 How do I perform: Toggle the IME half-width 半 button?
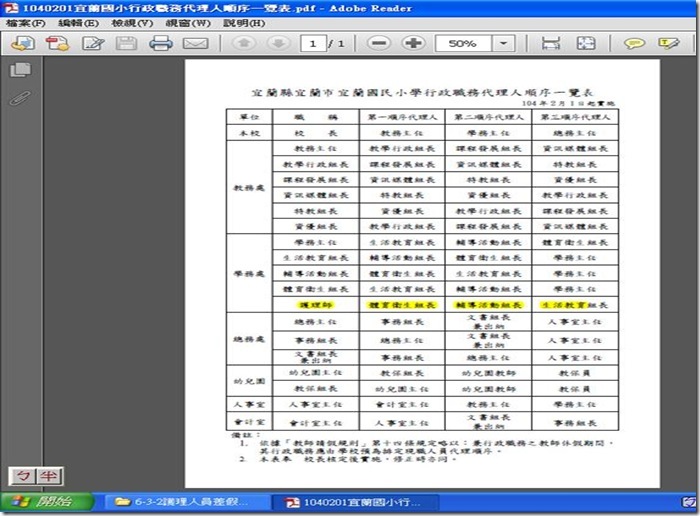click(45, 477)
